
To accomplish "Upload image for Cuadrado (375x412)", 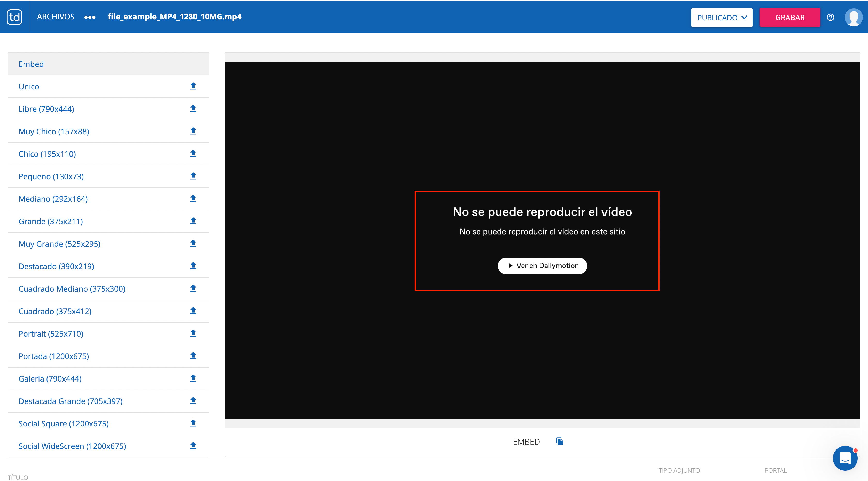I will (x=193, y=311).
